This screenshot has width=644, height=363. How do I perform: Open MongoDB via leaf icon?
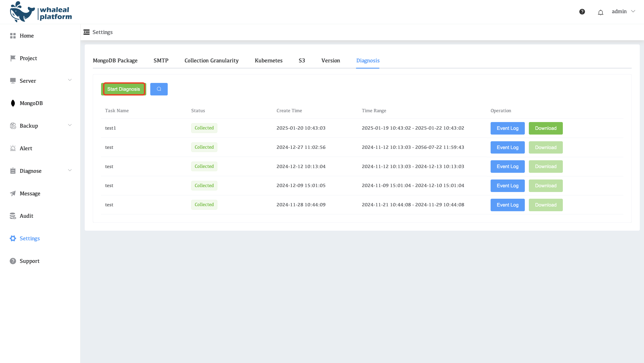point(13,103)
